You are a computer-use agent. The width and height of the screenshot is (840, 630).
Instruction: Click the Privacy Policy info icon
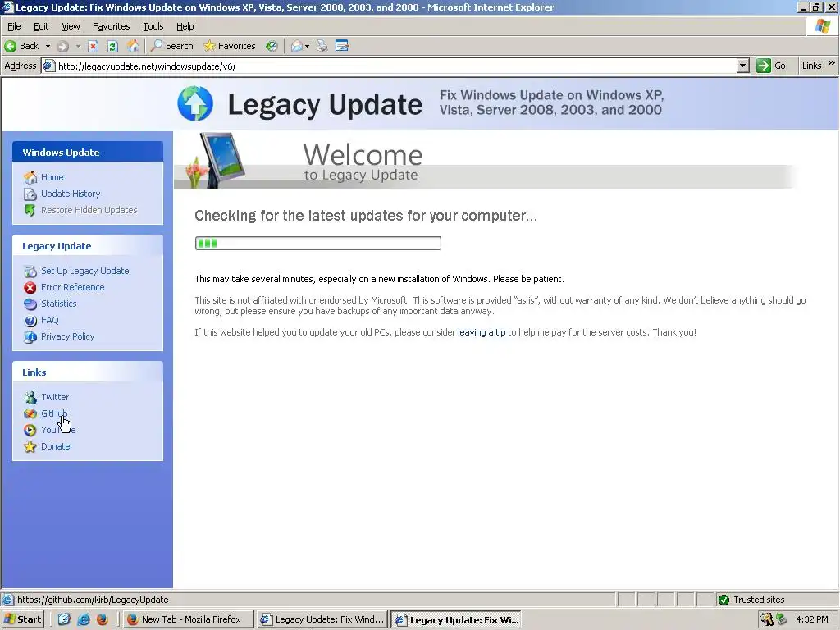tap(30, 337)
